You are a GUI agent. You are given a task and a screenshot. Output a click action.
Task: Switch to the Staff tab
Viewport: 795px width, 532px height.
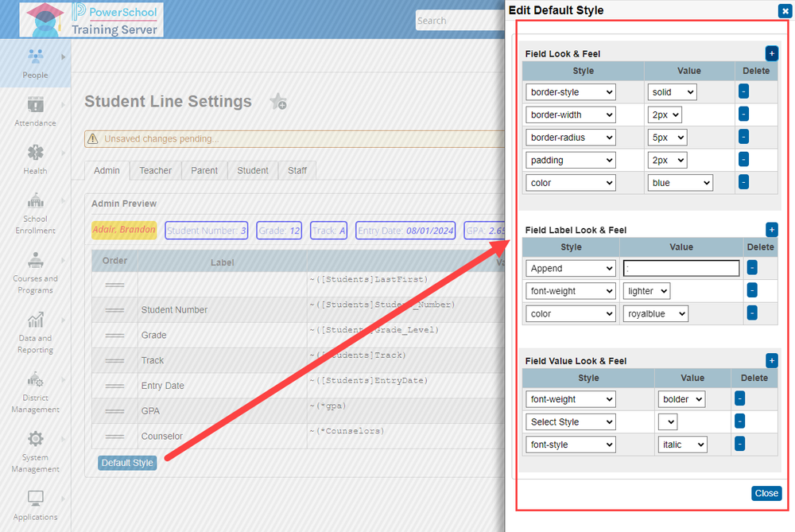click(x=297, y=170)
